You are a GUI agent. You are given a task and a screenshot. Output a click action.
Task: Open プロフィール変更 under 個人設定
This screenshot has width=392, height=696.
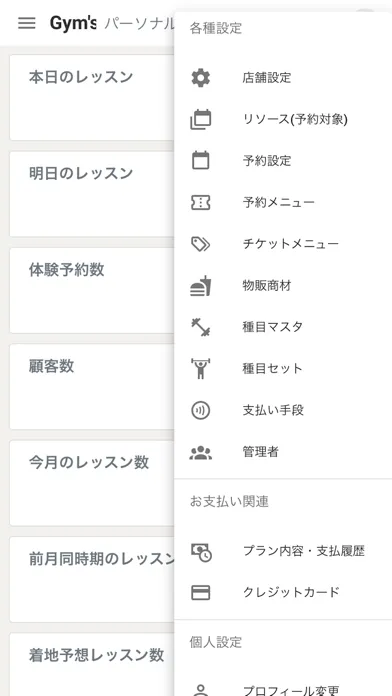pos(283,690)
